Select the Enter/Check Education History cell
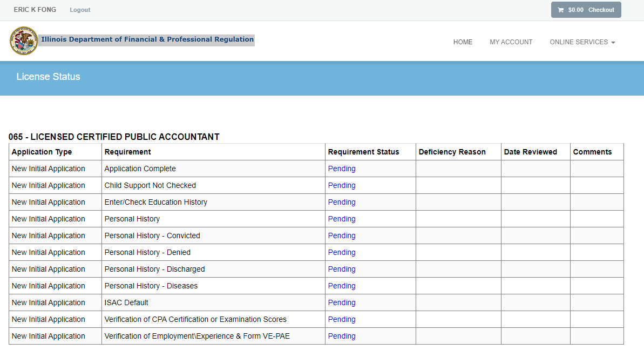644x350 pixels. 214,203
